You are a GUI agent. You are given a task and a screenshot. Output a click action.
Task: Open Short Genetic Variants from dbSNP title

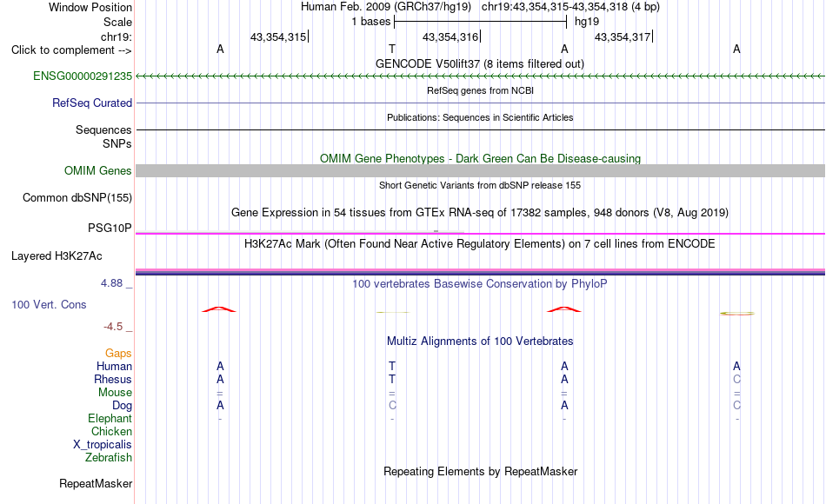(x=480, y=185)
